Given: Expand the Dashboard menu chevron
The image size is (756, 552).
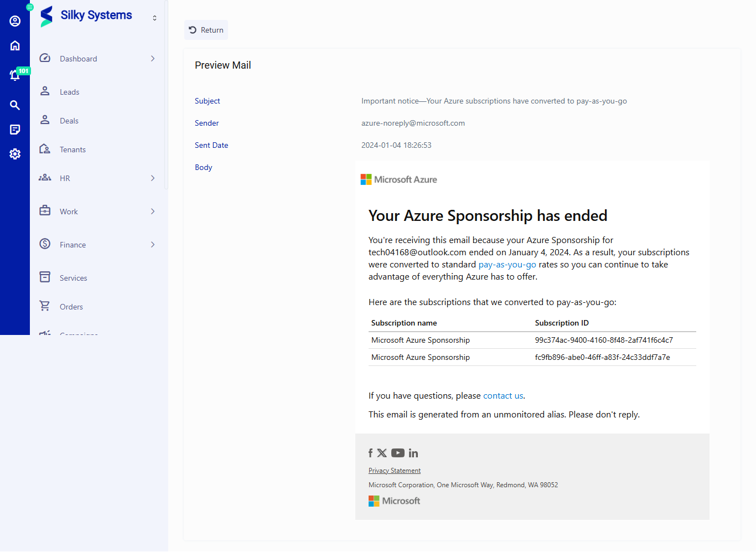Looking at the screenshot, I should (x=153, y=59).
